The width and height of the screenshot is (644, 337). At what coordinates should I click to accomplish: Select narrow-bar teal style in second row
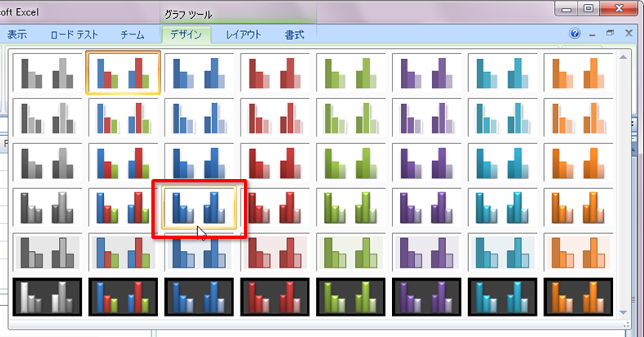click(x=502, y=118)
